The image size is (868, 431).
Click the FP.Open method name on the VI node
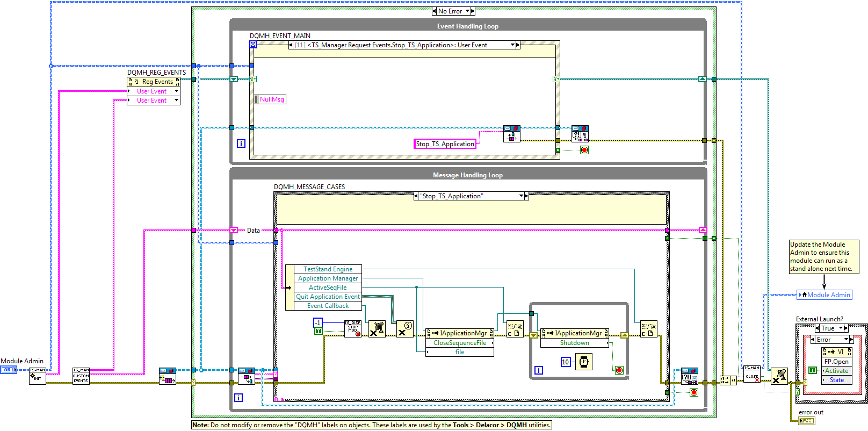tap(836, 362)
